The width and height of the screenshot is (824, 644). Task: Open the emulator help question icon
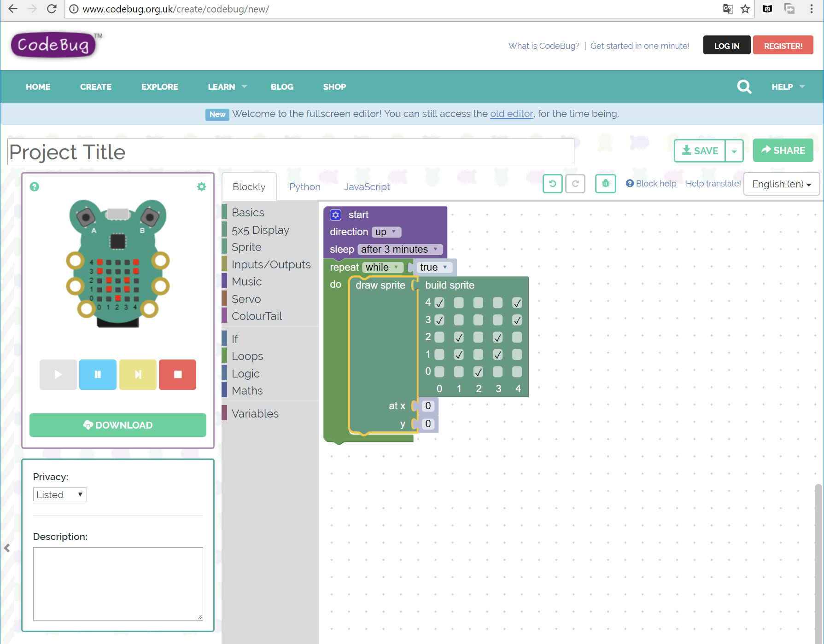pos(35,187)
